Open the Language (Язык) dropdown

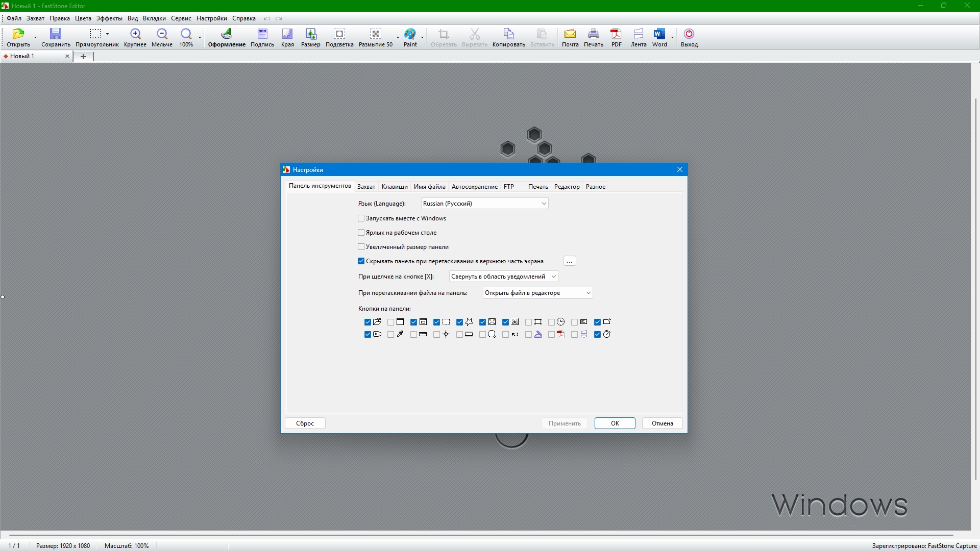[x=484, y=204]
